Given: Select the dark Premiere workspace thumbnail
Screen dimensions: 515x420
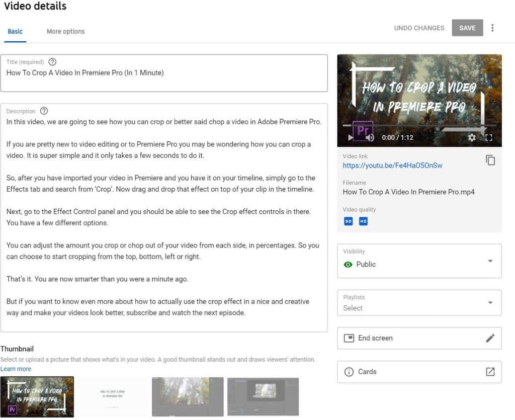Looking at the screenshot, I should coord(263,397).
